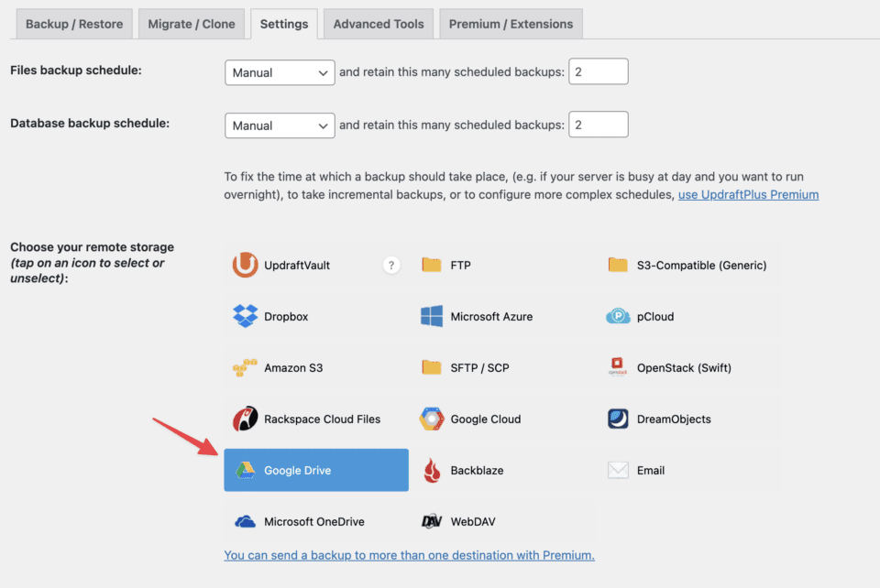This screenshot has width=880, height=588.
Task: Click the 'pCloud' label text
Action: click(x=655, y=317)
